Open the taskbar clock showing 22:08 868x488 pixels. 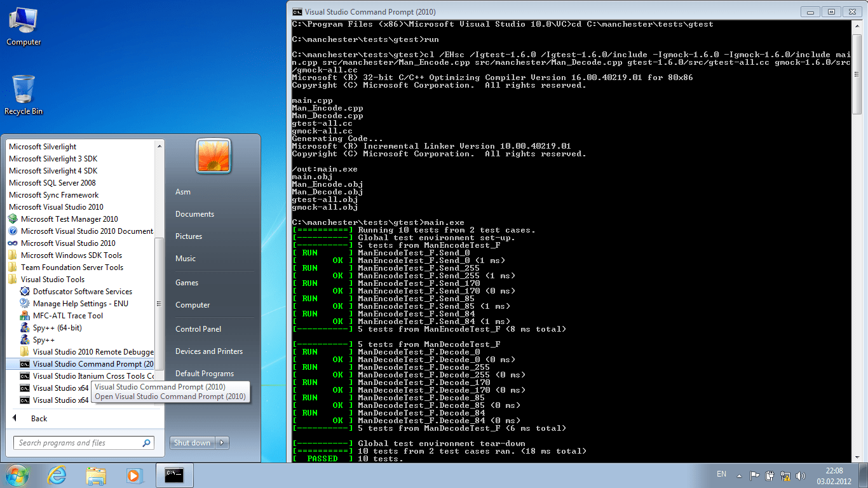tap(834, 476)
